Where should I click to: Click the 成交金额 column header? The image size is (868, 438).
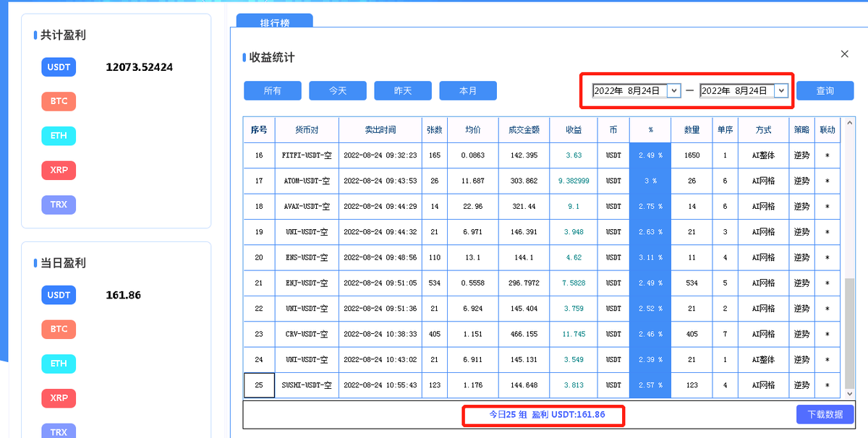pos(524,130)
